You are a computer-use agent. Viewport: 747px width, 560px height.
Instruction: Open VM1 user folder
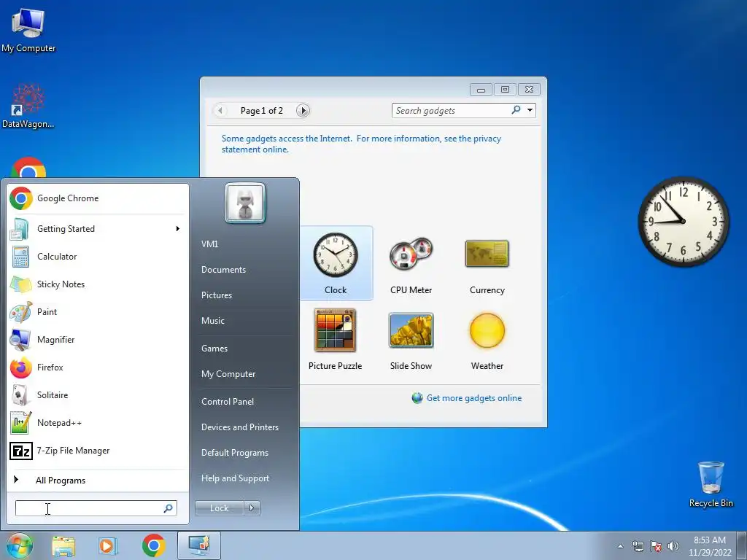point(209,244)
